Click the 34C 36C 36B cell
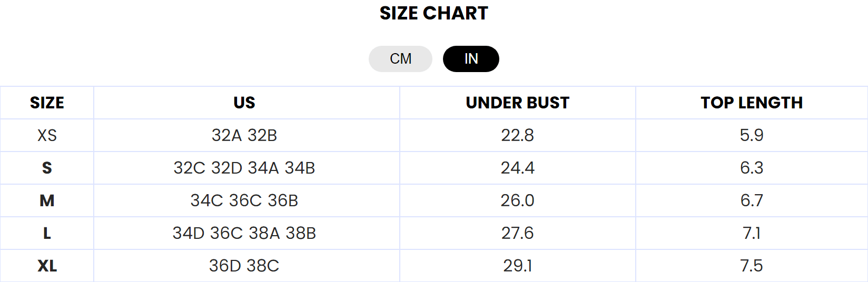 point(244,200)
